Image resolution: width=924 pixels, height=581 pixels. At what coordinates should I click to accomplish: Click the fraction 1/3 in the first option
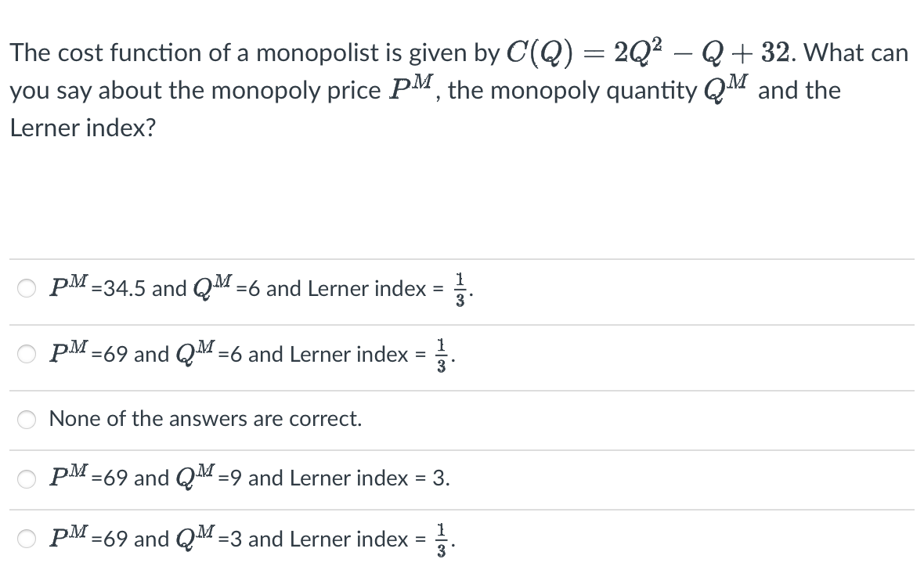(x=459, y=288)
